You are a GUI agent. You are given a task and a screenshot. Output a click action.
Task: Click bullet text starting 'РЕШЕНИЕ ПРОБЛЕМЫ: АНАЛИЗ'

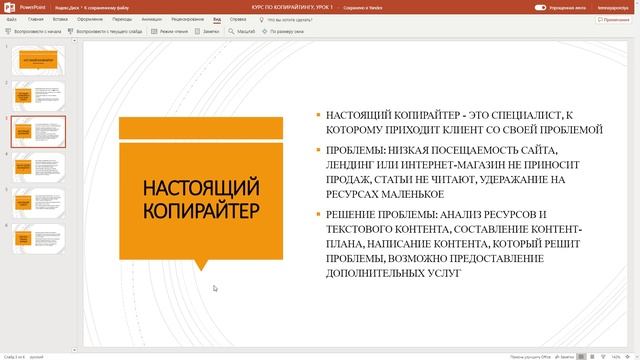pos(454,244)
